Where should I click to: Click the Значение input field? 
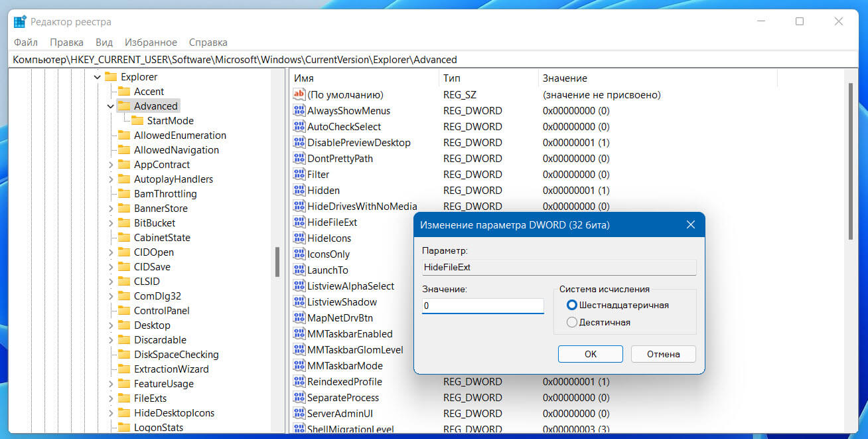tap(483, 306)
